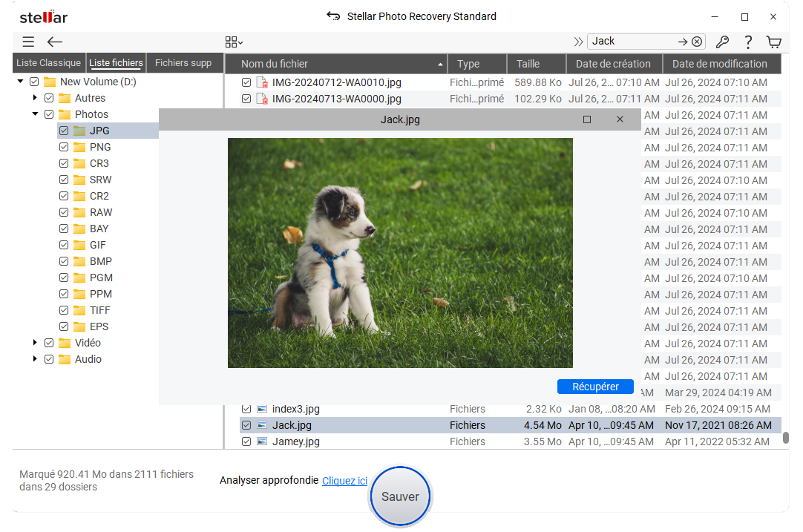The image size is (803, 532).
Task: Toggle the IMG-20240712-WA0010.jpg checkbox
Action: point(246,82)
